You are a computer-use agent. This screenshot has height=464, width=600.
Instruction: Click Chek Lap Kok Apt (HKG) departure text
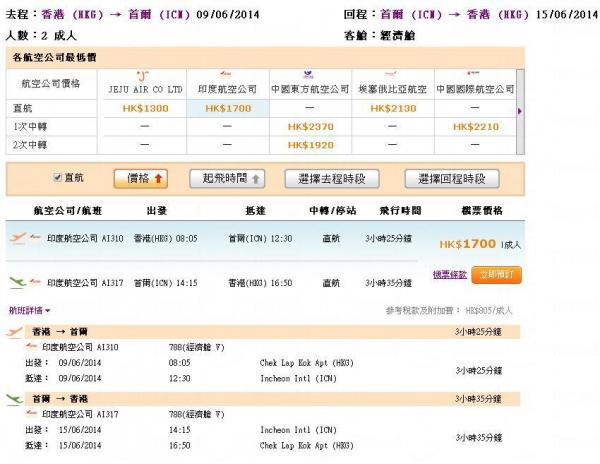tap(307, 363)
